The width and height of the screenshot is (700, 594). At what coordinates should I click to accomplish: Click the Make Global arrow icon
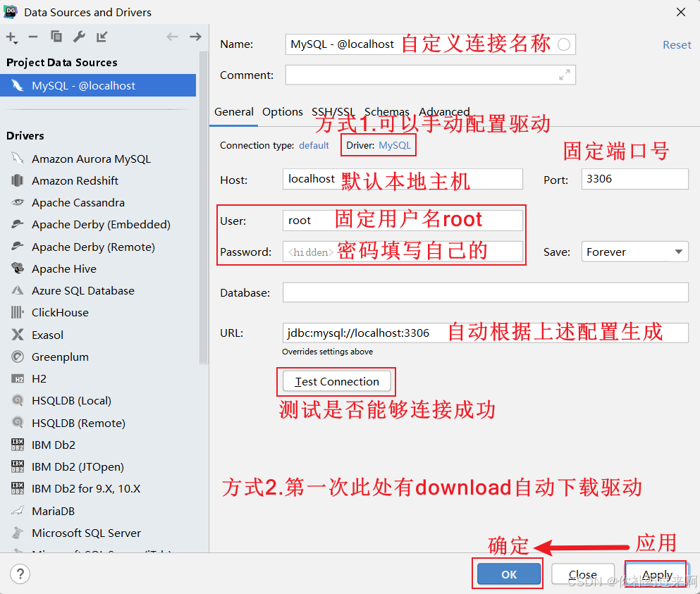click(102, 37)
